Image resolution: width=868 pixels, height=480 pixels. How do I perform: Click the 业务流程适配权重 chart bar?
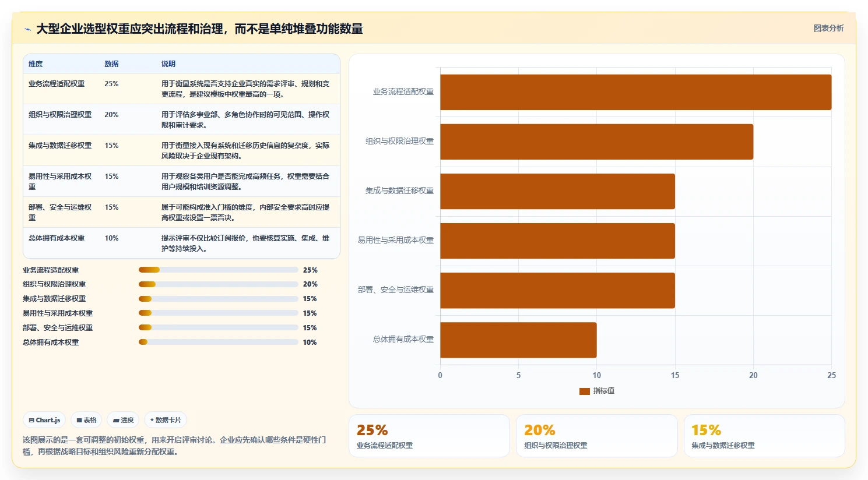(x=635, y=92)
